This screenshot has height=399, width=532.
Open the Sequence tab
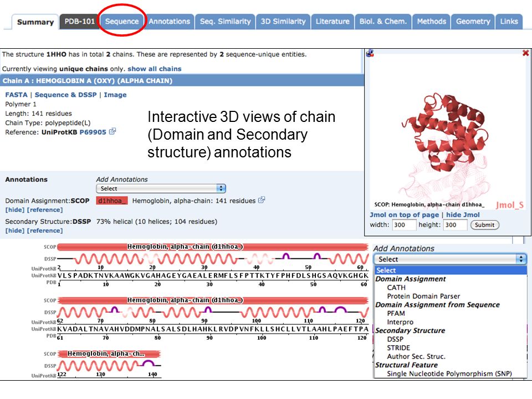tap(122, 22)
